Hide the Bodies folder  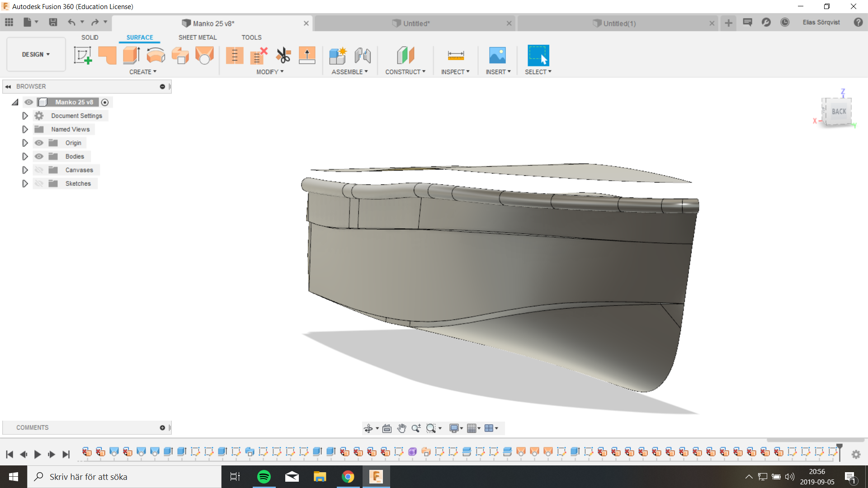tap(39, 156)
